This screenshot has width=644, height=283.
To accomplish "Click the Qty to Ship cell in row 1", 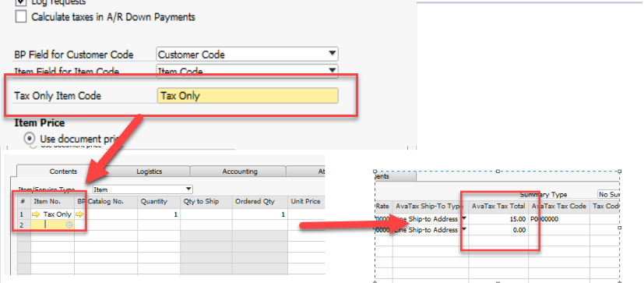I will [206, 214].
